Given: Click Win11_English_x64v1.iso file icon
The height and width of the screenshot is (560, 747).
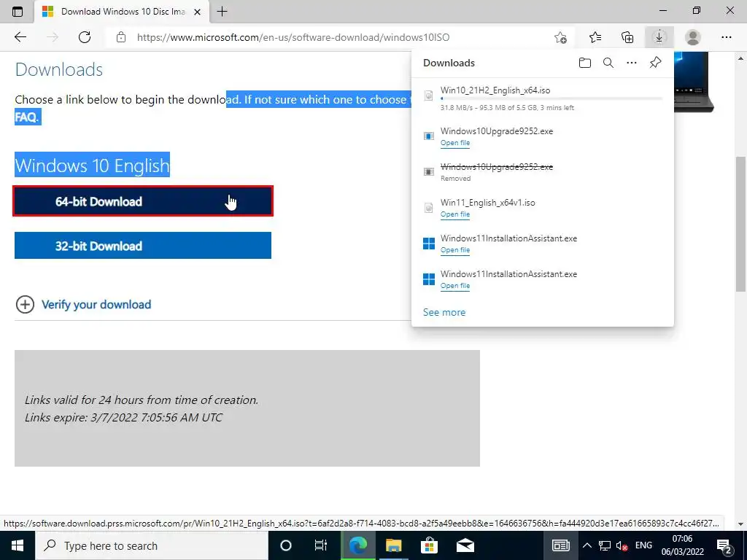Looking at the screenshot, I should pyautogui.click(x=429, y=208).
